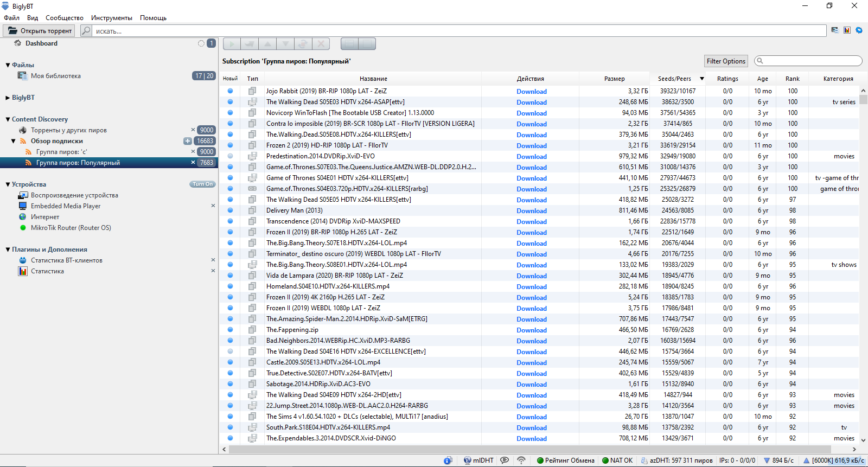868x467 pixels.
Task: Toggle new marker on Homeland.S04E10 row
Action: [230, 286]
